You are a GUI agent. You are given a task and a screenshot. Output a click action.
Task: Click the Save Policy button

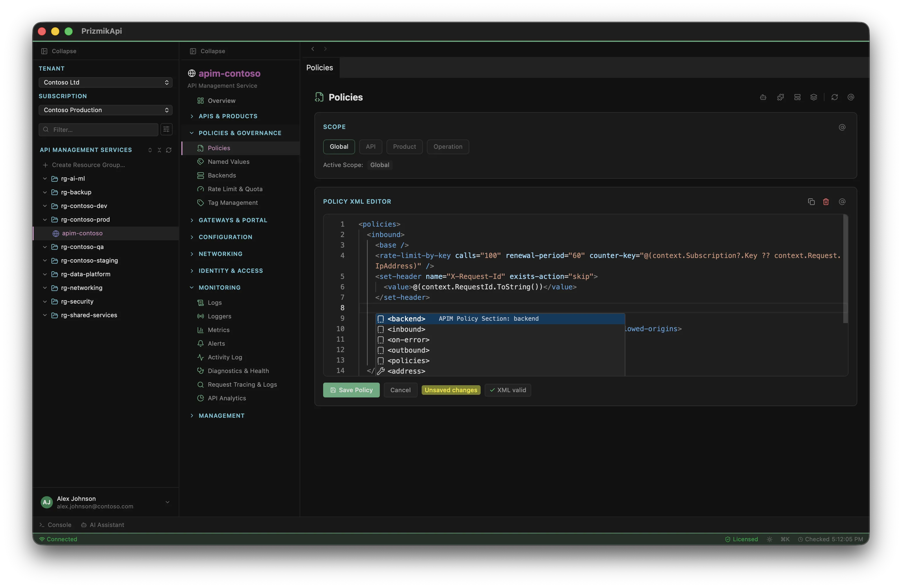(x=351, y=390)
